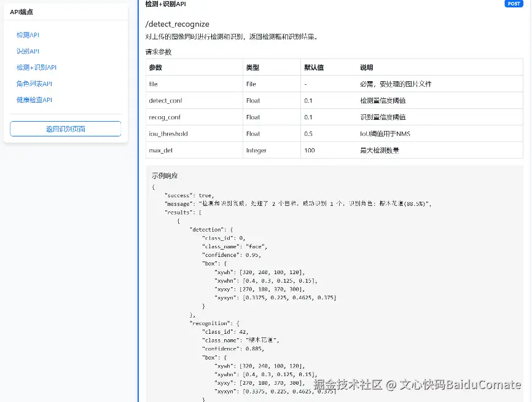This screenshot has height=402, width=532.
Task: Click the 识别置信度阈值 description cell
Action: [440, 117]
